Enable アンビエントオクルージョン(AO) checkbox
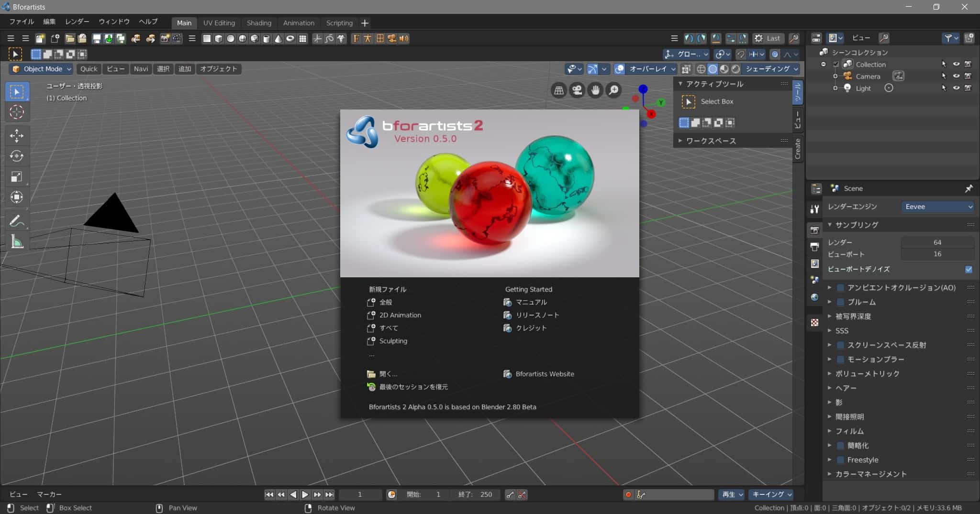 point(840,287)
